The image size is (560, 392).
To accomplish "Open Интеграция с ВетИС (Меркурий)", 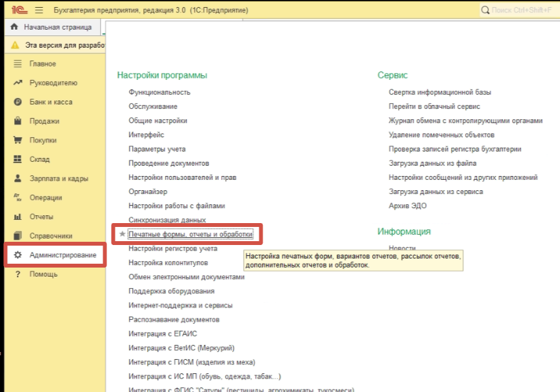I will click(x=181, y=348).
